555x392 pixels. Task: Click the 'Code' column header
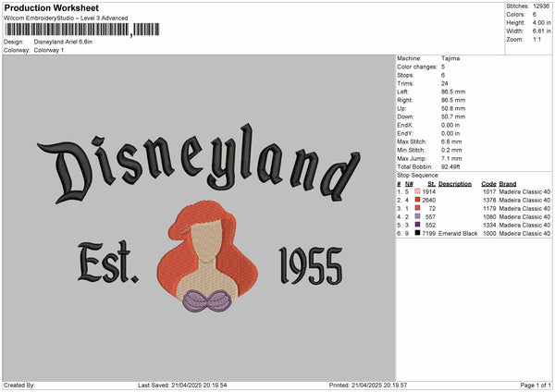488,184
